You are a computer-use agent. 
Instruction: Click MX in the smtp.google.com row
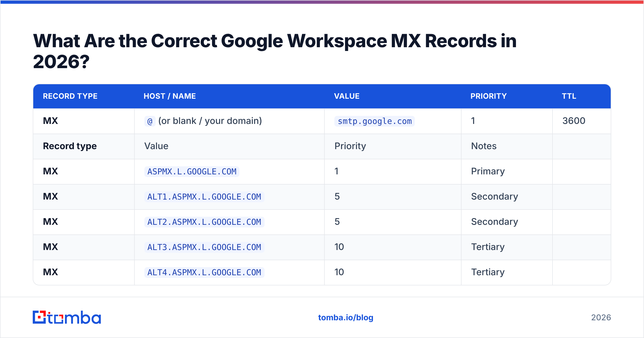(50, 121)
